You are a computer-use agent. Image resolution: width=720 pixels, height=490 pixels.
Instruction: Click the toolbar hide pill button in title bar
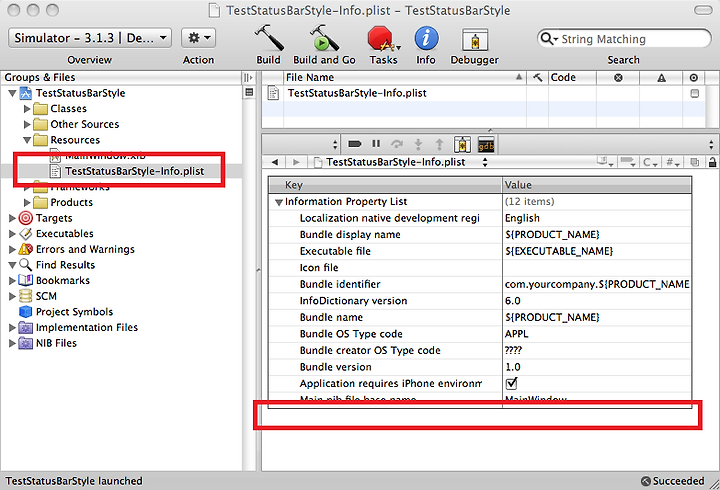coord(703,10)
